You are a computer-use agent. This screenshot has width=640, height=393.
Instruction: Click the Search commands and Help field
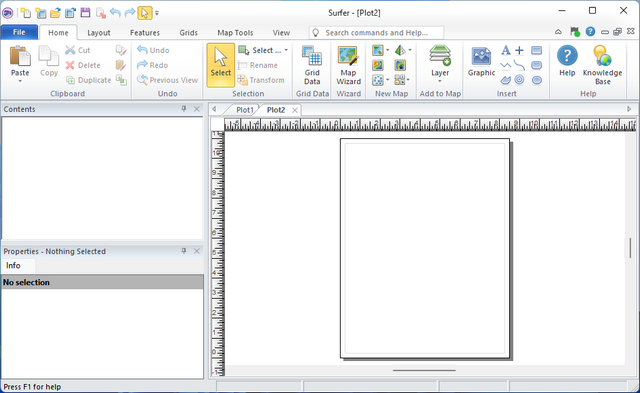tap(376, 33)
